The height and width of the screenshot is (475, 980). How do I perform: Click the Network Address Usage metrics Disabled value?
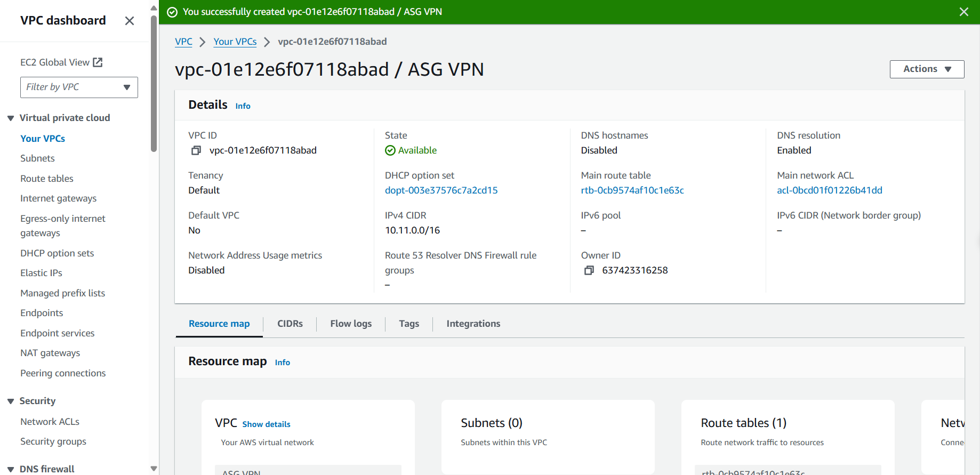click(x=206, y=270)
